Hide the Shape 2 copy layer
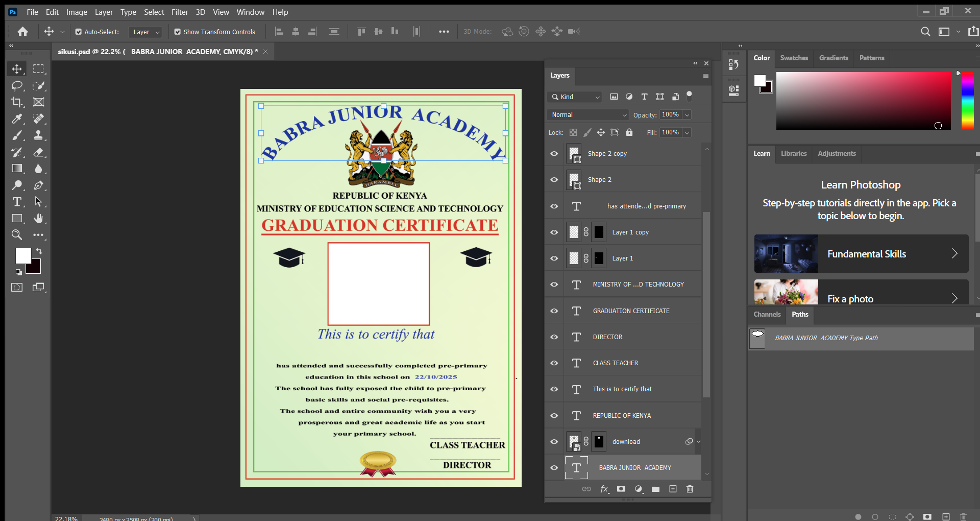The width and height of the screenshot is (980, 521). click(x=554, y=154)
